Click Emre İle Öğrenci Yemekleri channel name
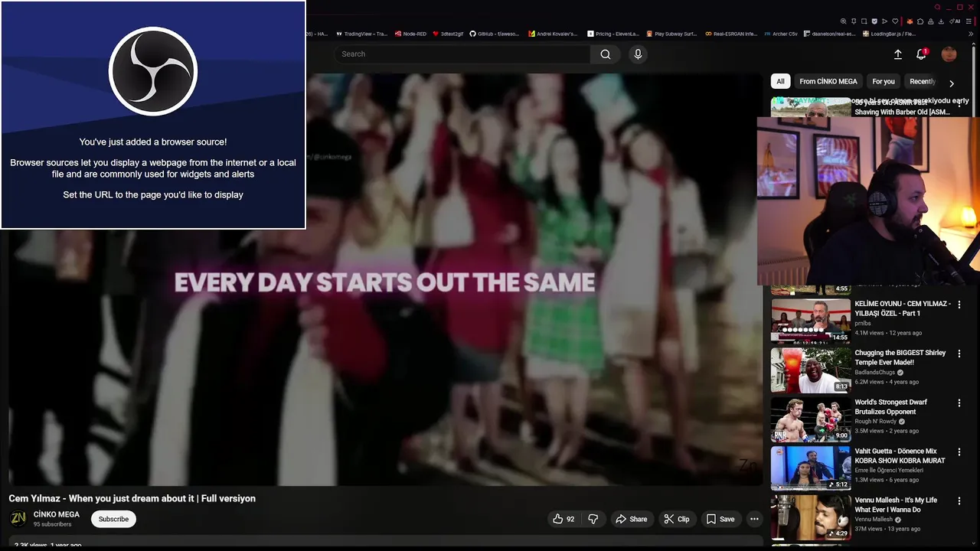This screenshot has width=980, height=551. pyautogui.click(x=889, y=471)
